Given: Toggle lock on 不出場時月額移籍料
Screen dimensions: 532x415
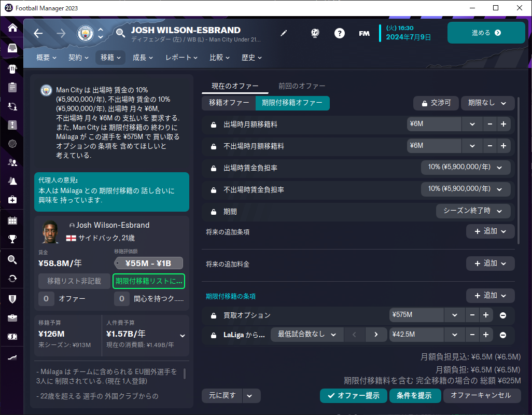Looking at the screenshot, I should [x=214, y=146].
